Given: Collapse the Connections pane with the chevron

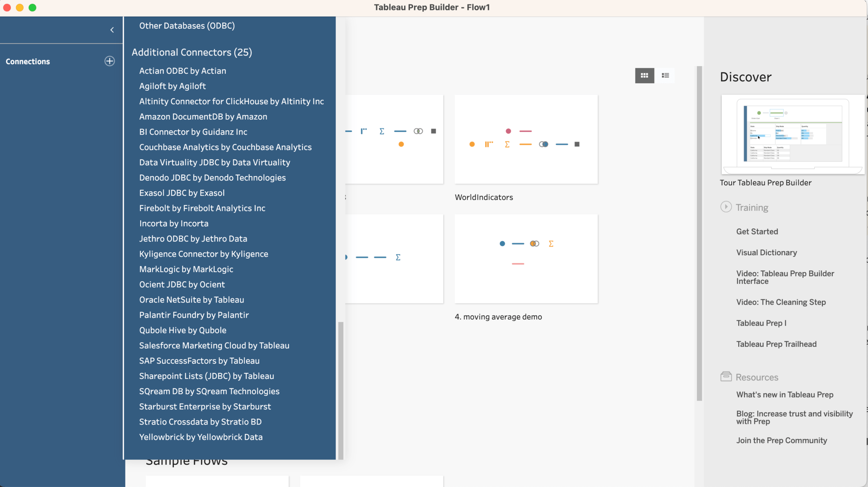Looking at the screenshot, I should [112, 30].
